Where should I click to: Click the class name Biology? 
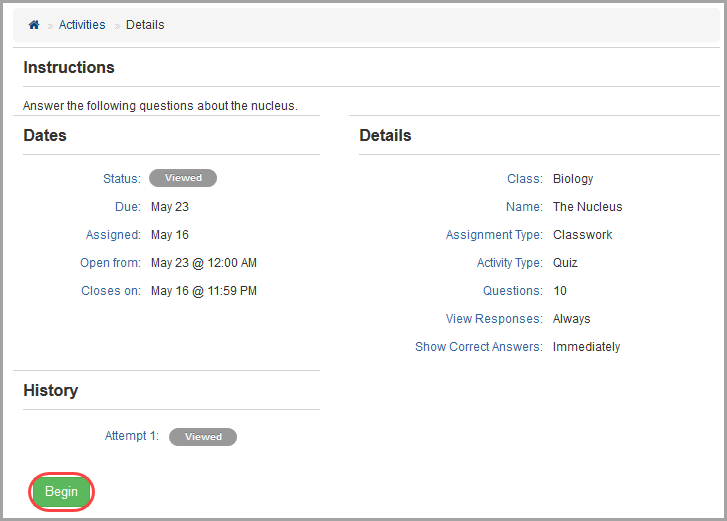(573, 179)
